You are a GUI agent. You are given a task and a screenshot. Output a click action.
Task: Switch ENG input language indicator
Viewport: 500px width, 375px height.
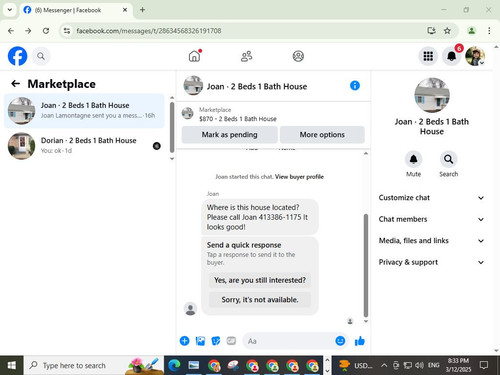[x=433, y=365]
